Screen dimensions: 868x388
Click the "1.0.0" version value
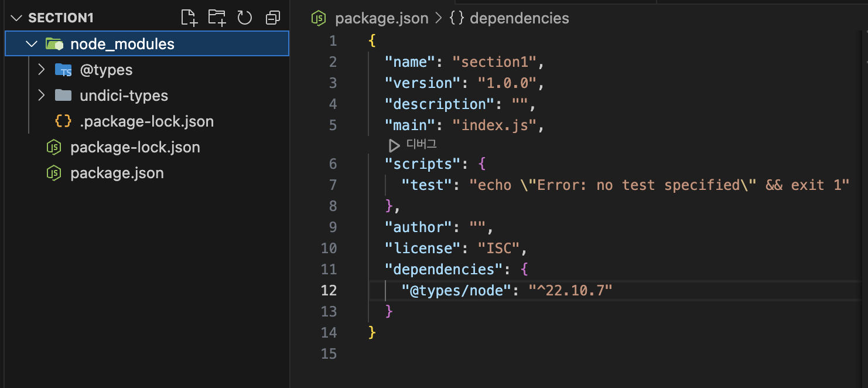507,83
